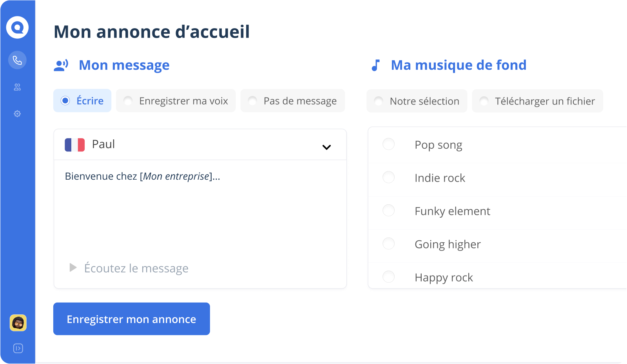Open the Paul voice dropdown
The width and height of the screenshot is (627, 364).
(326, 147)
